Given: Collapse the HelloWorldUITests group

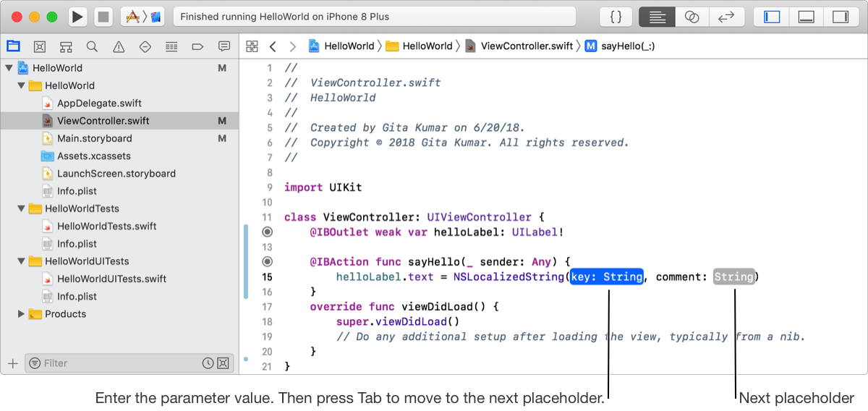Looking at the screenshot, I should 22,261.
